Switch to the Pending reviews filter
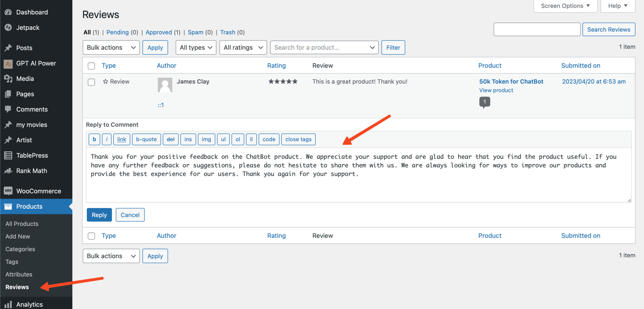Viewport: 644px width, 309px height. coord(118,32)
